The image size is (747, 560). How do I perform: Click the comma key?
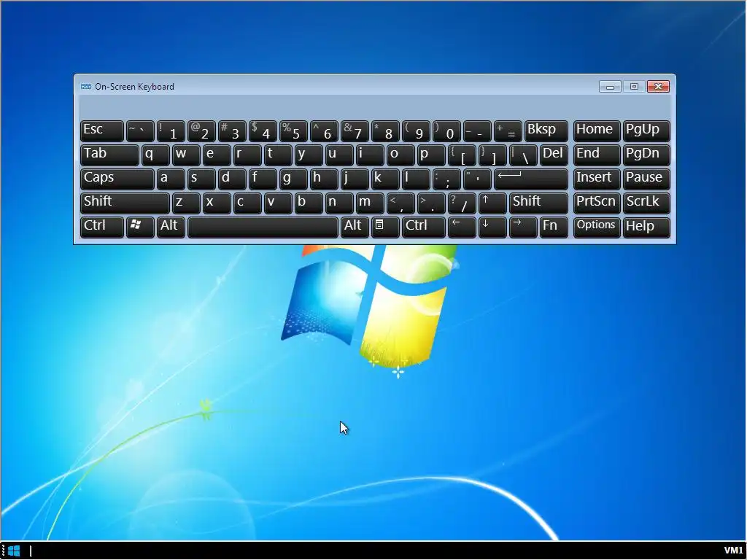pos(400,203)
